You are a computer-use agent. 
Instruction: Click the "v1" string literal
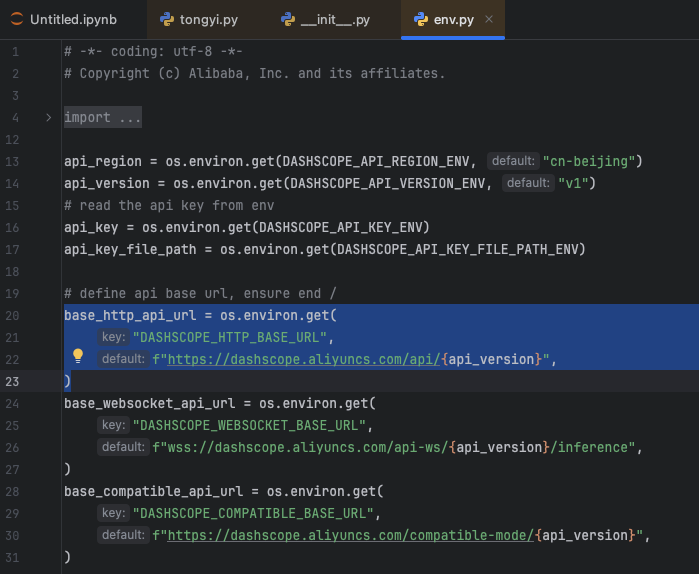tap(573, 183)
